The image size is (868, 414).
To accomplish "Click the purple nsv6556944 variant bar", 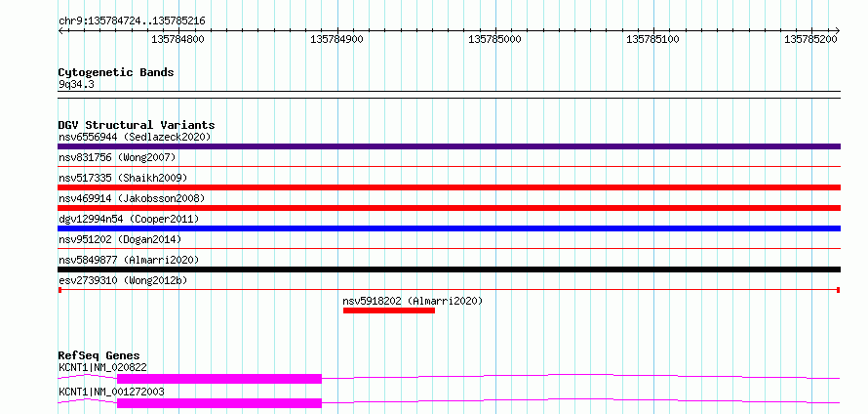I will [x=449, y=146].
